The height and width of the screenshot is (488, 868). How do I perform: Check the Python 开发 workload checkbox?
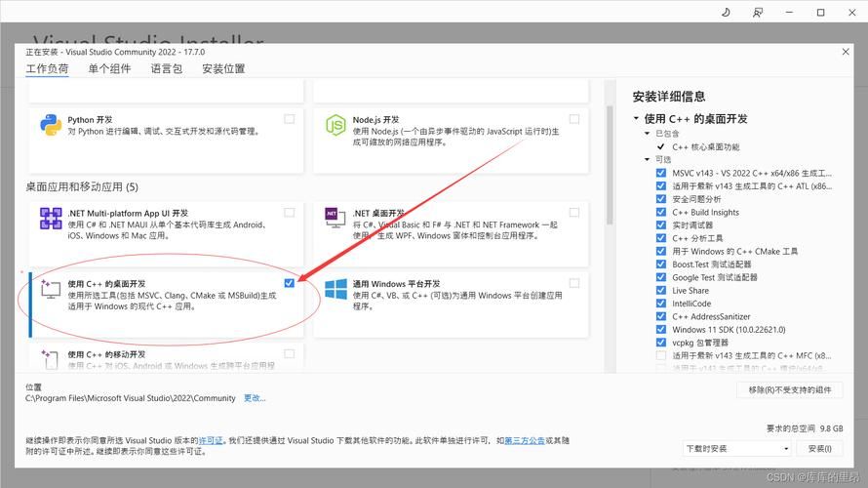[x=289, y=119]
